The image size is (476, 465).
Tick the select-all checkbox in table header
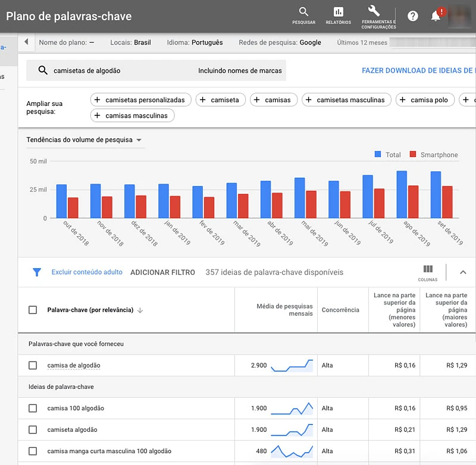33,310
